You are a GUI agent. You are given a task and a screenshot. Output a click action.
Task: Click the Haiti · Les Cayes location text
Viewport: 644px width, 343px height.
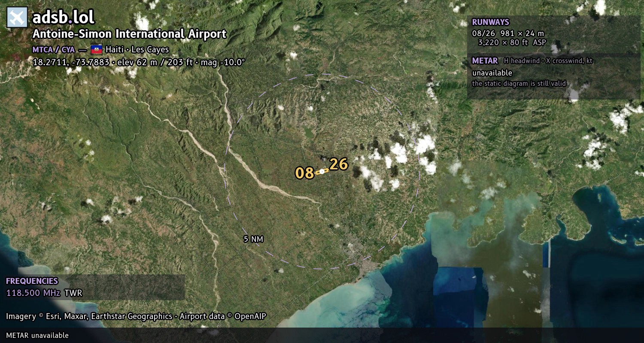click(137, 50)
